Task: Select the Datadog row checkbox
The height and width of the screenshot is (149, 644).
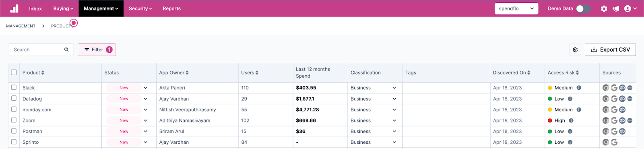Action: (x=14, y=98)
